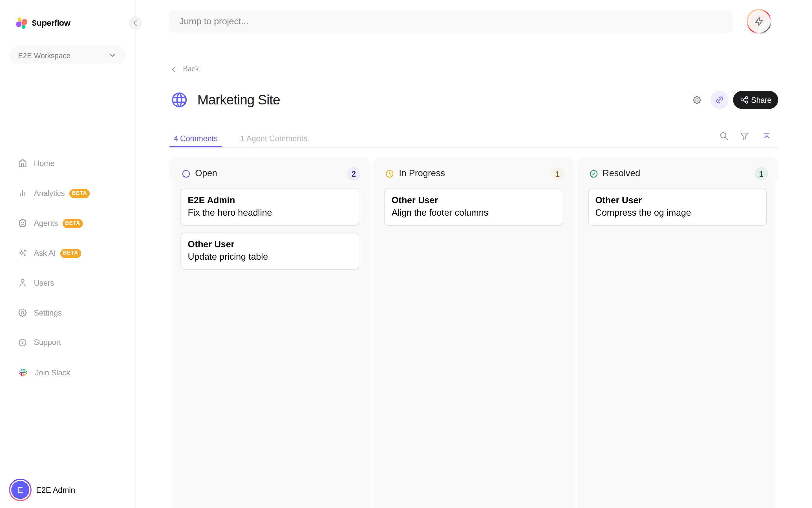
Task: Click the lightning bolt icon button
Action: [759, 21]
